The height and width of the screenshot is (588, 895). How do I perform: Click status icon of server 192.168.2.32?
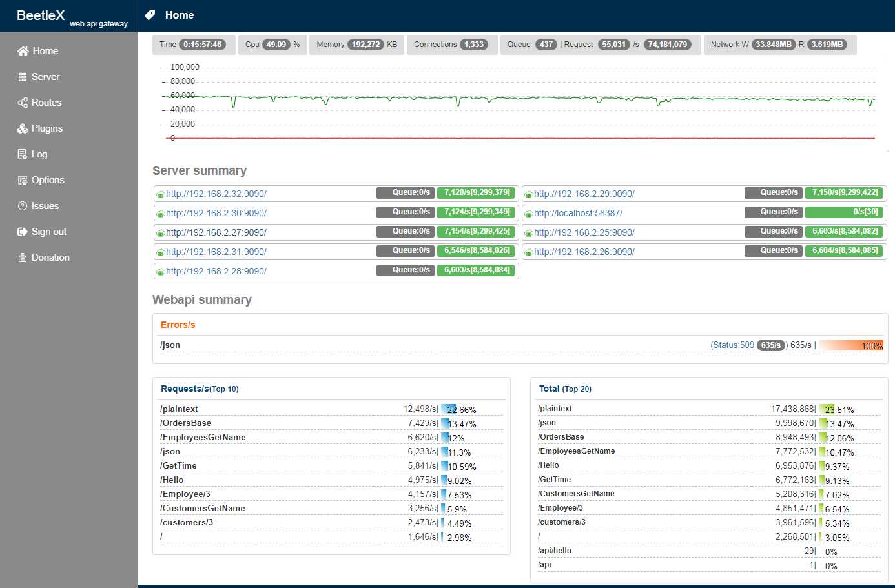pyautogui.click(x=160, y=194)
